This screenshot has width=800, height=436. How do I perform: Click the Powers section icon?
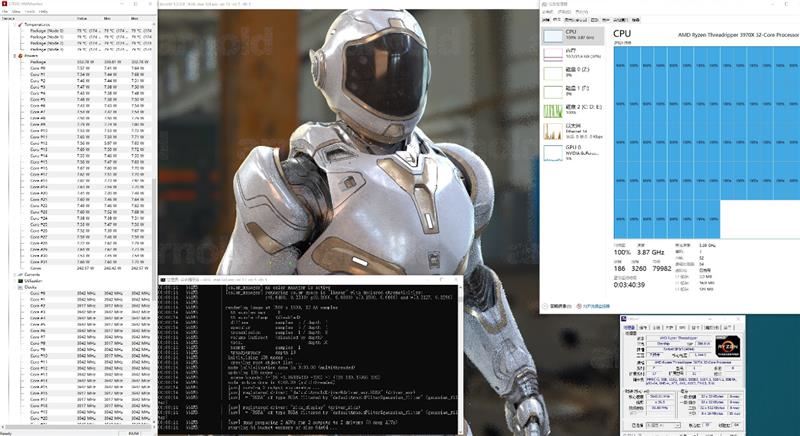click(x=20, y=56)
